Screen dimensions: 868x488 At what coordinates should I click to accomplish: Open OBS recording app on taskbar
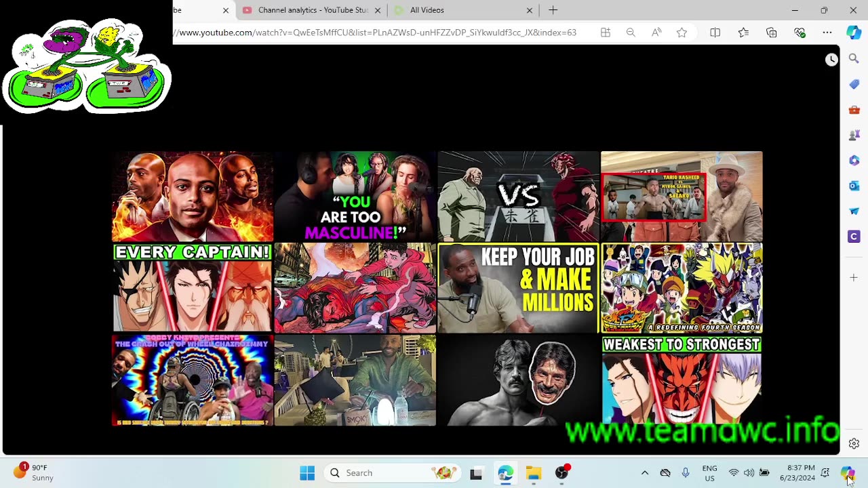562,473
